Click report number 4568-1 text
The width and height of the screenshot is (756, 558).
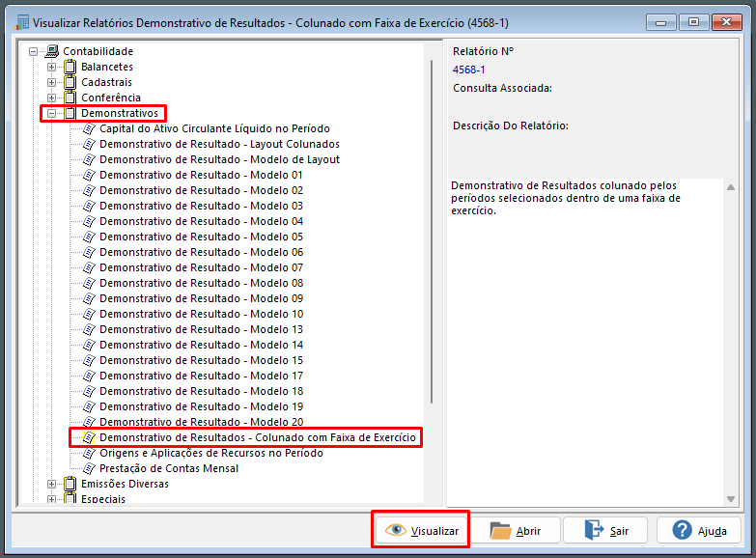[x=468, y=70]
